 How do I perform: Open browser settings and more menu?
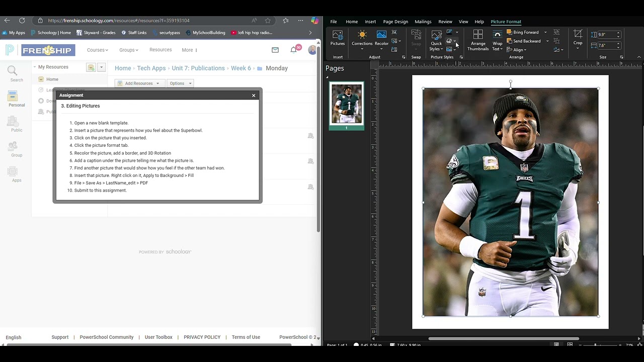click(x=300, y=21)
